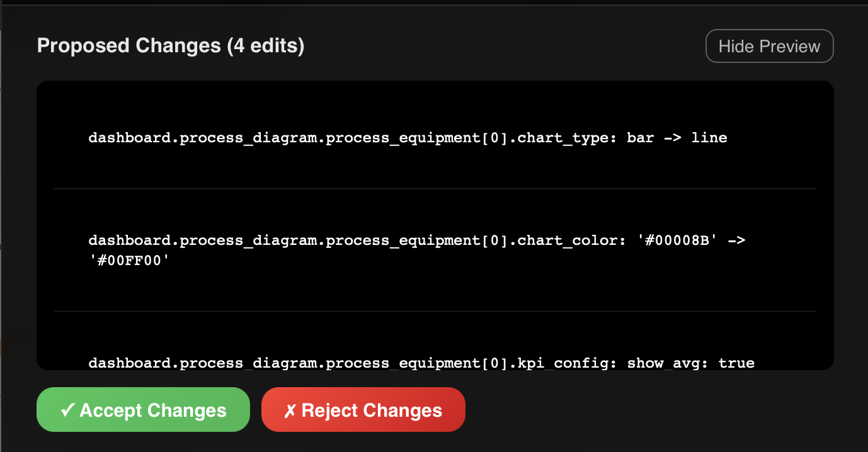Click the Proposed Changes heading
The height and width of the screenshot is (452, 868).
coord(170,45)
